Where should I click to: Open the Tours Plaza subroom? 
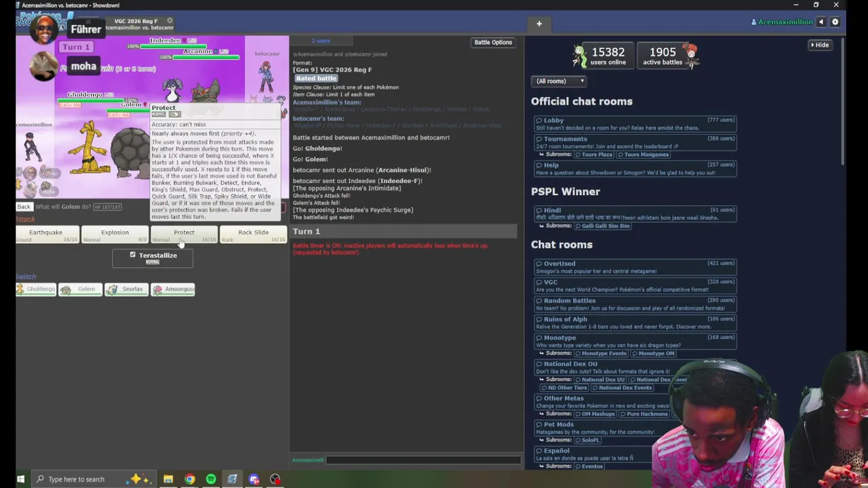click(595, 155)
